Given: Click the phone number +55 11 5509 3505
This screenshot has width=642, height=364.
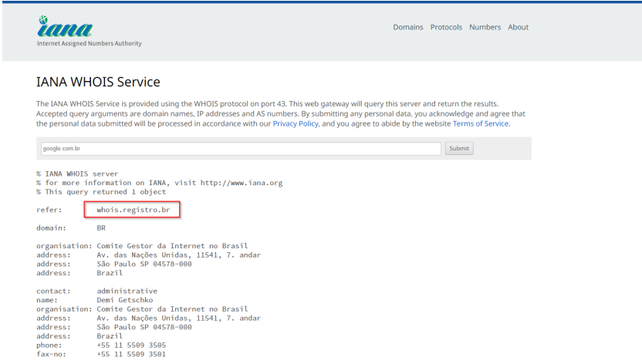Looking at the screenshot, I should [131, 345].
